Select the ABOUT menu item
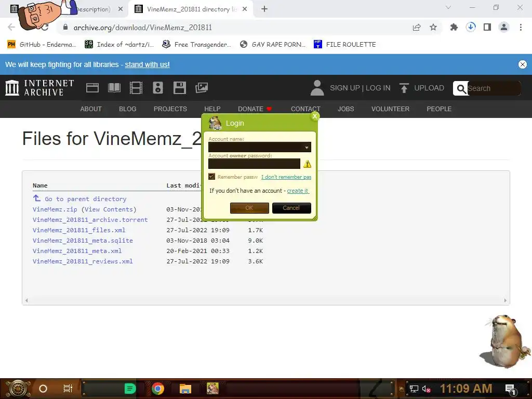This screenshot has height=399, width=532. pos(91,109)
